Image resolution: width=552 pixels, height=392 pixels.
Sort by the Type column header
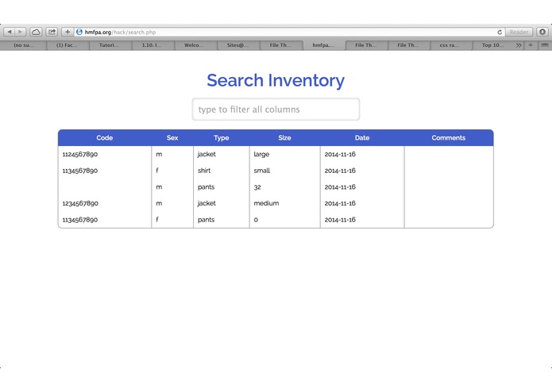[x=221, y=138]
